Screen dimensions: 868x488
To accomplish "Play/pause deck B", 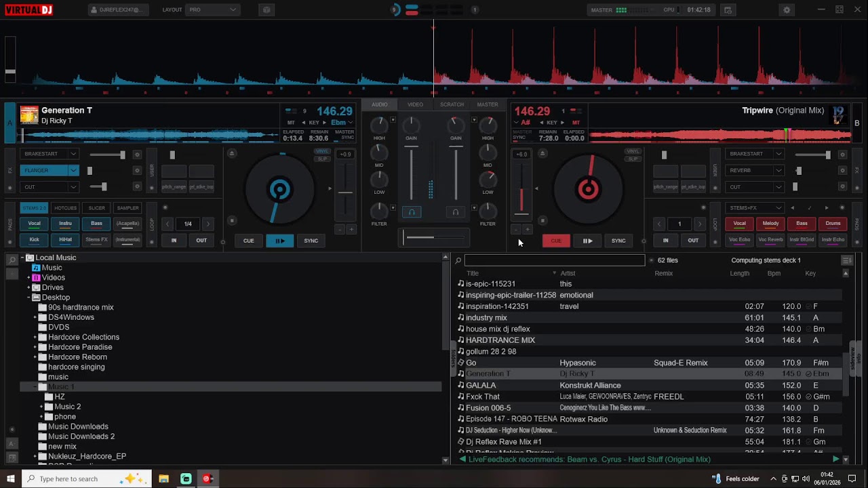I will tap(587, 241).
